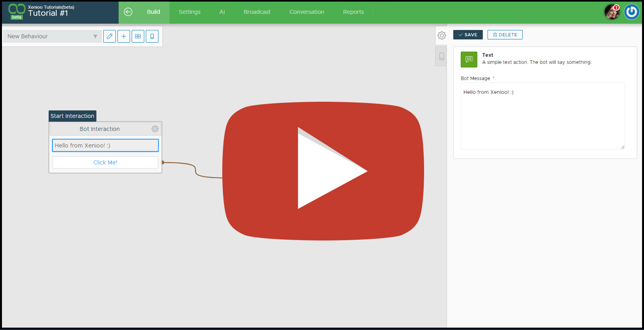
Task: Select the 'Hello from Xenioo! :)' action
Action: [x=105, y=145]
